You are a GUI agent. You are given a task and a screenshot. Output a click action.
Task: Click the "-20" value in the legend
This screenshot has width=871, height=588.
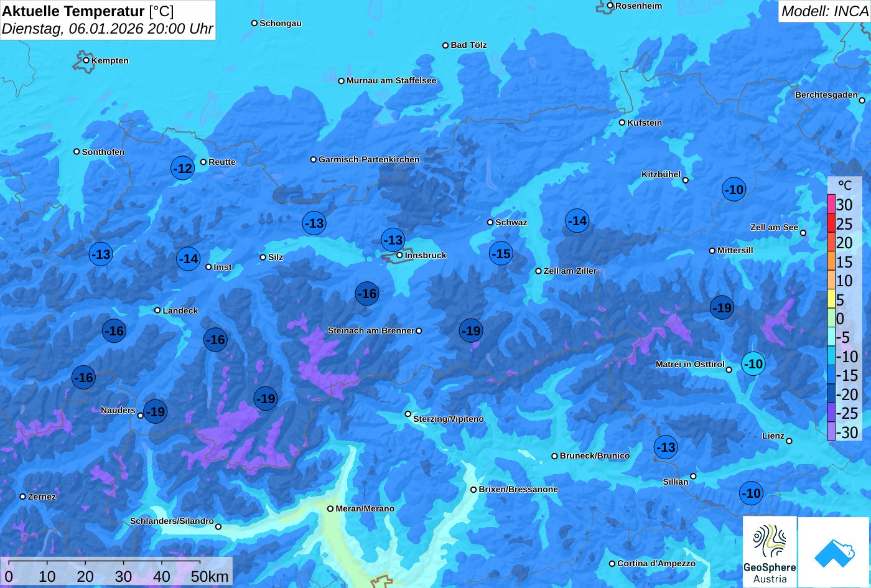pos(847,394)
